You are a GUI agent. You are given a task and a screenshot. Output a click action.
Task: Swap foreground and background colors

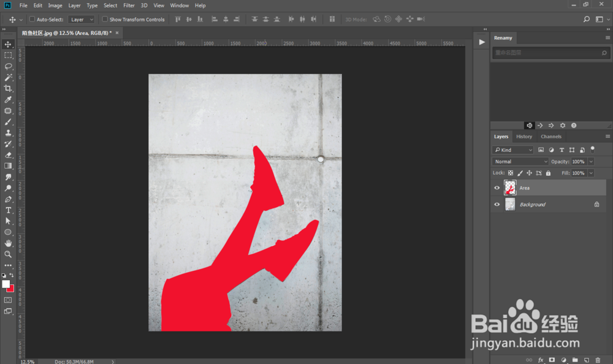pyautogui.click(x=12, y=275)
